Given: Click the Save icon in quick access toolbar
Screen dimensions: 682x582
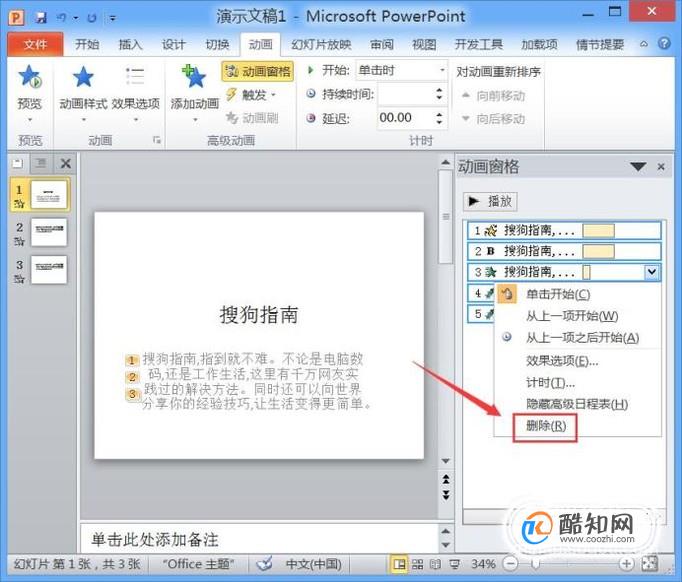Looking at the screenshot, I should [41, 18].
